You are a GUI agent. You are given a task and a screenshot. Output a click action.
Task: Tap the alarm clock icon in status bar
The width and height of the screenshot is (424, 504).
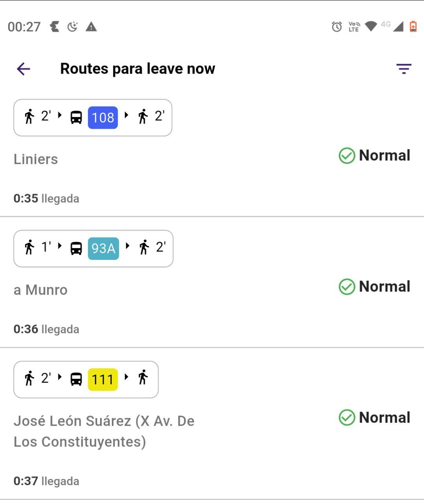point(337,27)
